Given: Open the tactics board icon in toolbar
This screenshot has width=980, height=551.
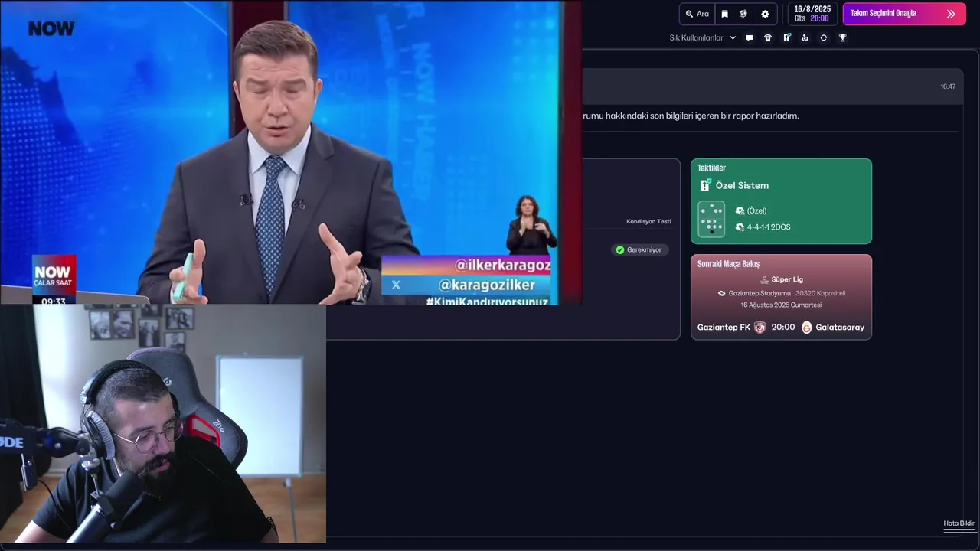Looking at the screenshot, I should click(786, 37).
